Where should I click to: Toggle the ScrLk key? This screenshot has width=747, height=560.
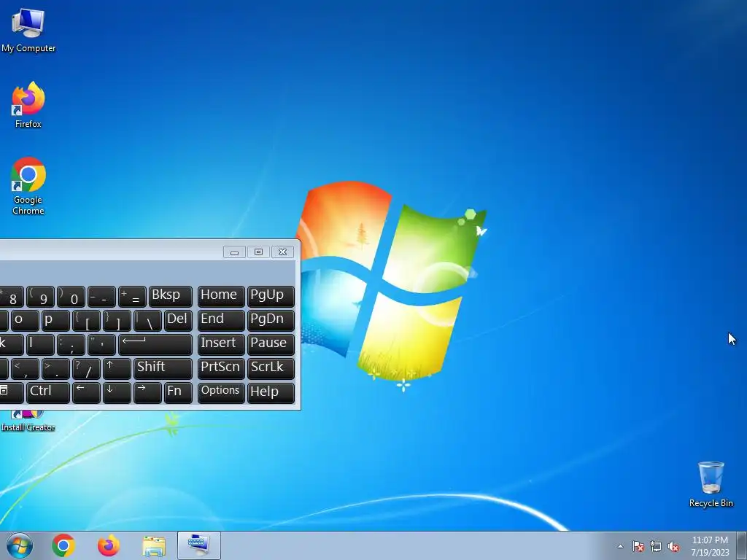pos(271,368)
